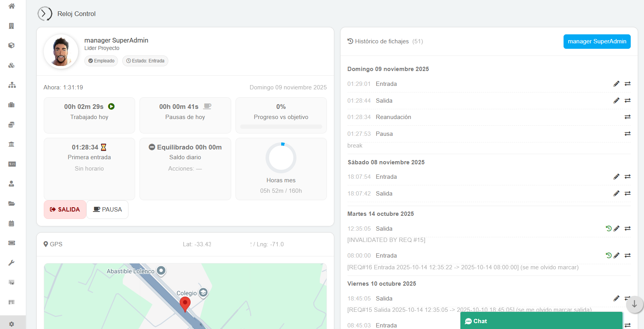This screenshot has height=329, width=644.
Task: Click the briefcase icon in the sidebar
Action: (12, 105)
